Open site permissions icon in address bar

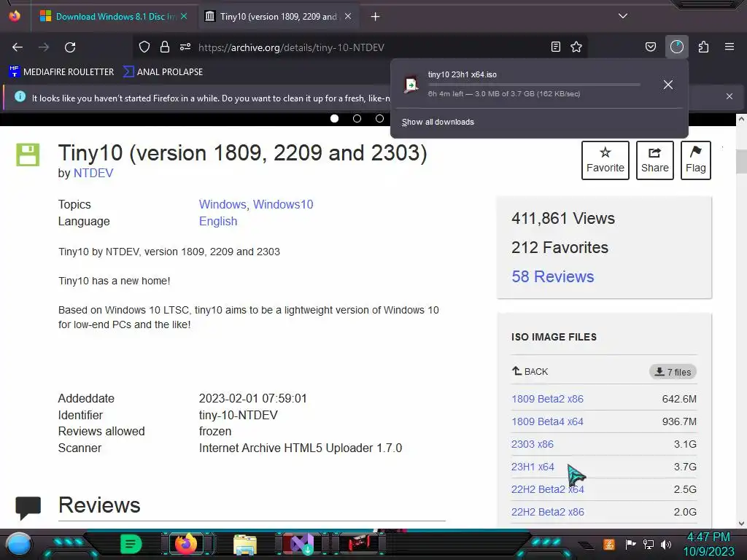tap(185, 47)
